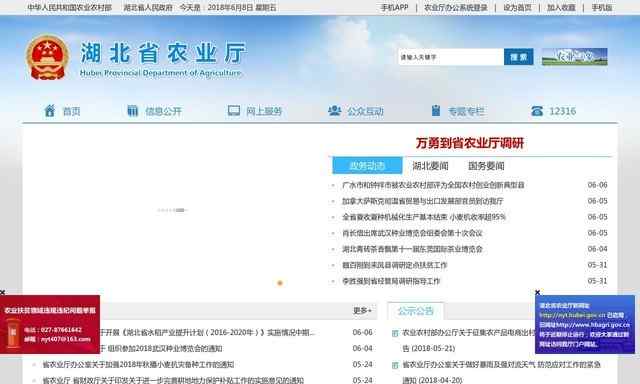
Task: Open the 农业厅办公系统登录 link
Action: tap(456, 7)
